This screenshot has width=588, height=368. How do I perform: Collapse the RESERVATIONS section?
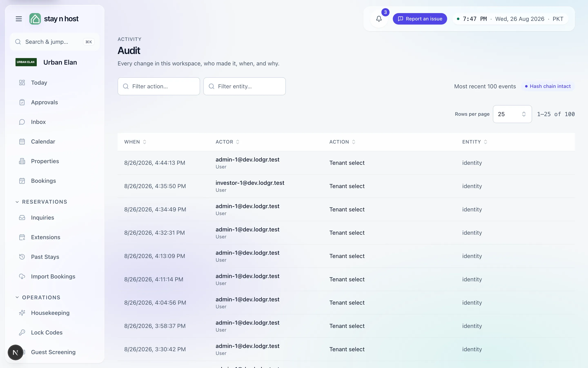41,202
